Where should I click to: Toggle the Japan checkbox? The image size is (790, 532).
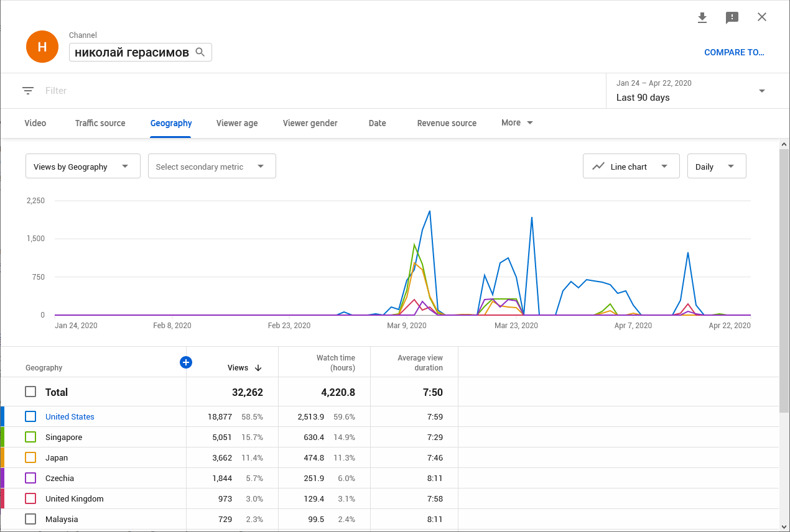click(30, 457)
